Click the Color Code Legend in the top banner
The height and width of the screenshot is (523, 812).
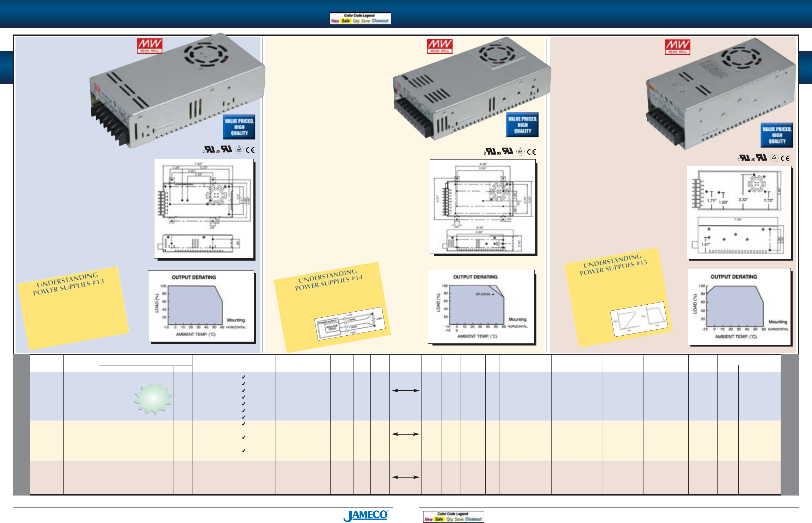(360, 18)
